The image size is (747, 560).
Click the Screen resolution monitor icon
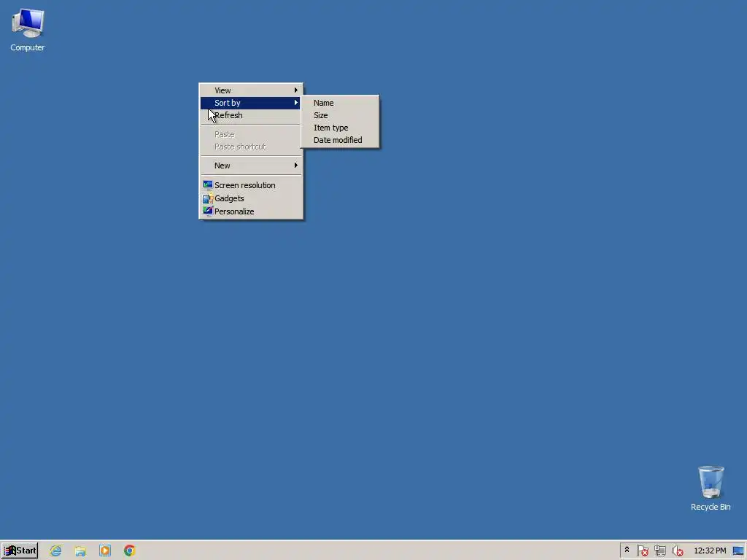(x=208, y=184)
